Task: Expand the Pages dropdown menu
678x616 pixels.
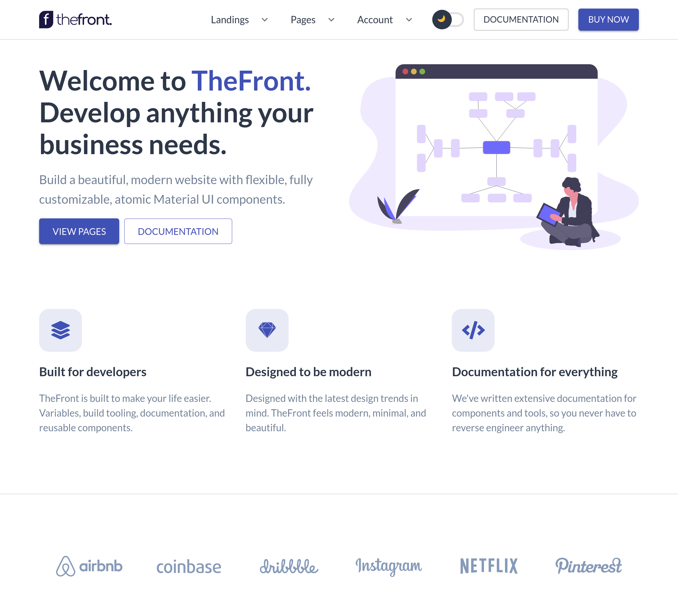Action: (x=313, y=20)
